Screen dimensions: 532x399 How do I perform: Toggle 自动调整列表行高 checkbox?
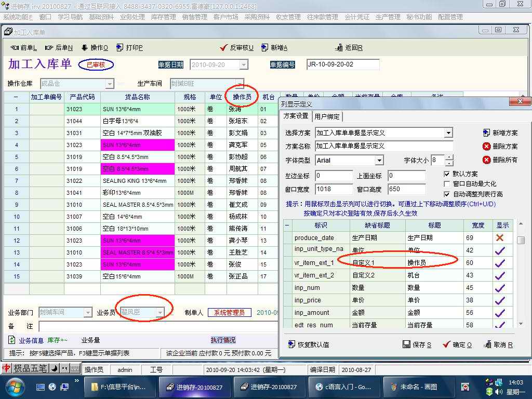tap(447, 194)
